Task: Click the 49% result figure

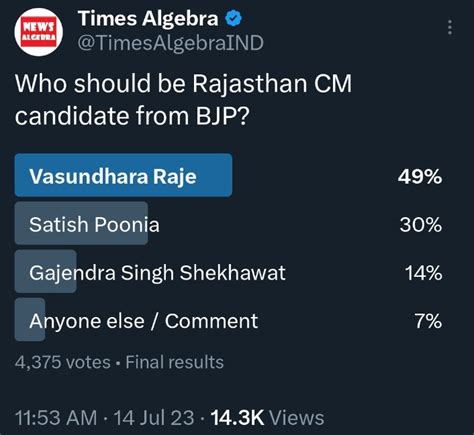Action: pos(420,176)
